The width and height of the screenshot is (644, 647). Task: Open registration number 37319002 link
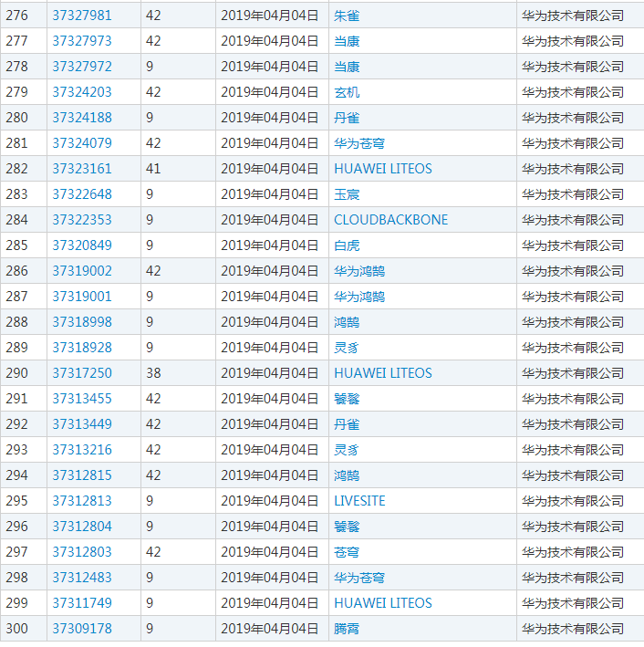pyautogui.click(x=82, y=271)
